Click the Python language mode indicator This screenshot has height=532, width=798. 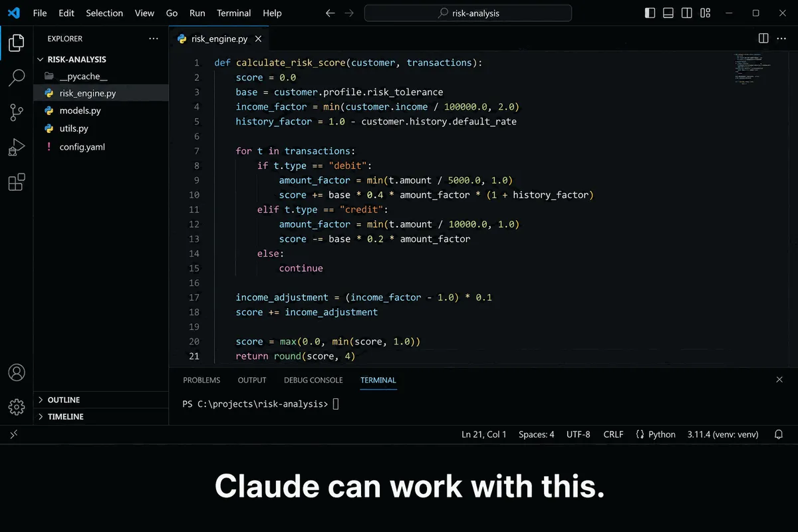[x=656, y=434]
